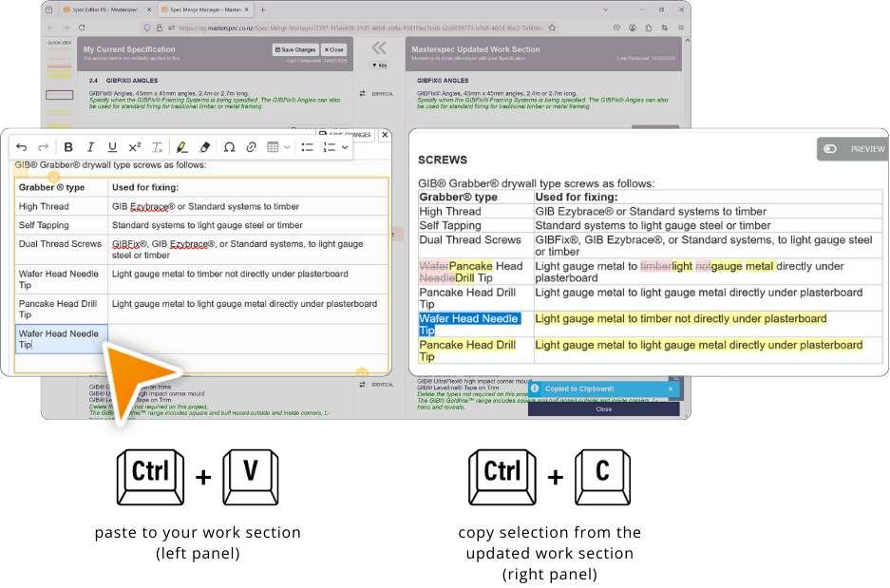The width and height of the screenshot is (890, 588).
Task: Click the last Wafer Head Needle Tip cell in editor
Action: pyautogui.click(x=62, y=339)
